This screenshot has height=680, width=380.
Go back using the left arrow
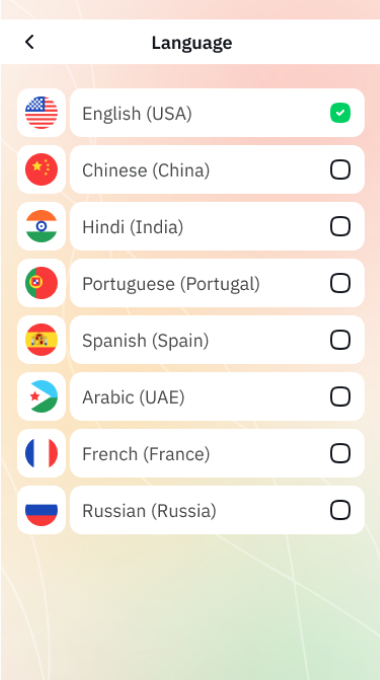click(x=29, y=42)
